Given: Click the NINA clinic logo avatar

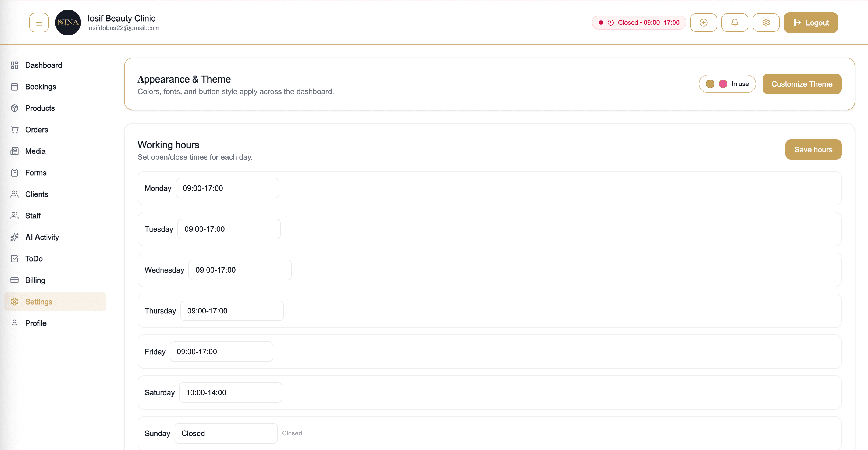Looking at the screenshot, I should [68, 23].
